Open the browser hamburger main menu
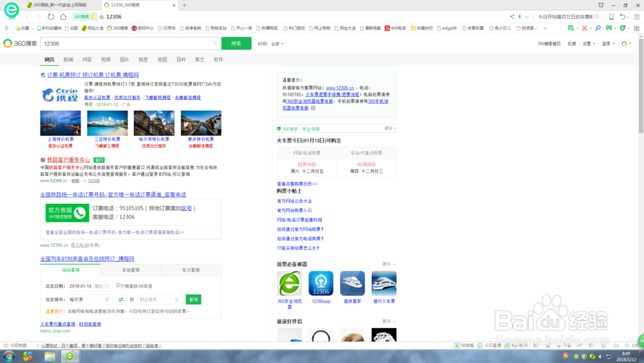 pos(637,17)
